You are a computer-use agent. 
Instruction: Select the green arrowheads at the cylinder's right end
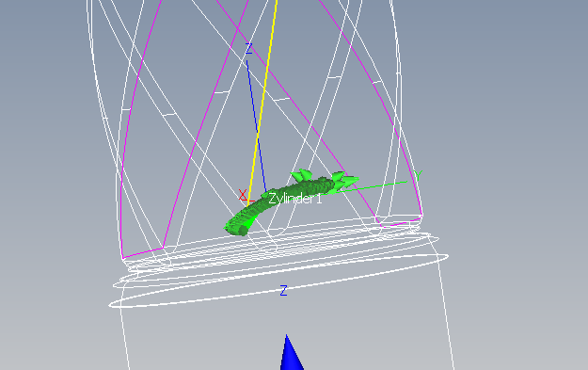[x=345, y=181]
